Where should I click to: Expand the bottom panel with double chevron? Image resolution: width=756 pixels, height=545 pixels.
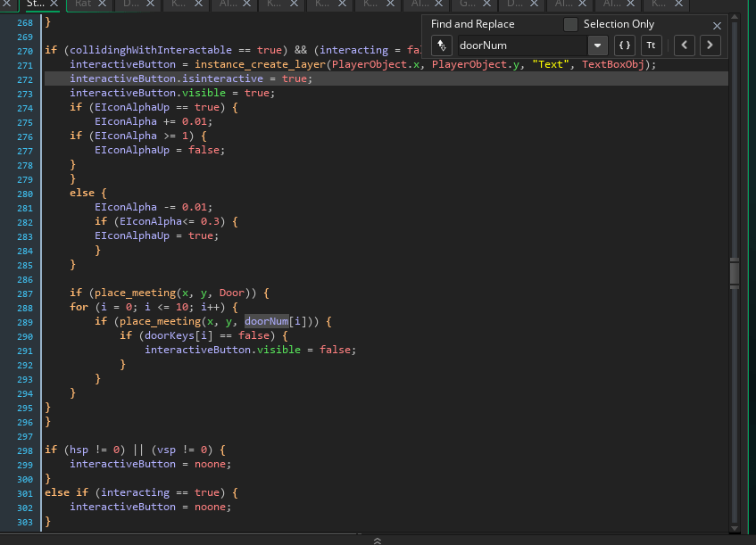point(378,540)
